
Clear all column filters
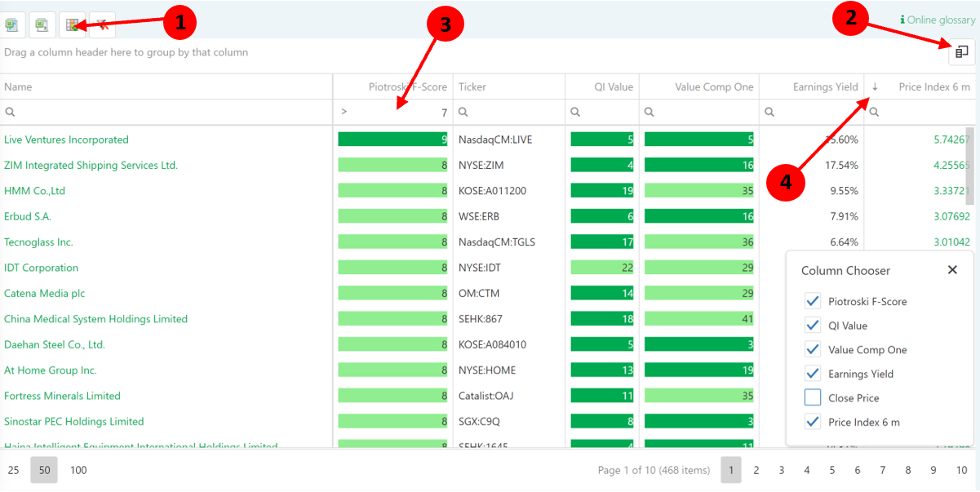pyautogui.click(x=101, y=24)
